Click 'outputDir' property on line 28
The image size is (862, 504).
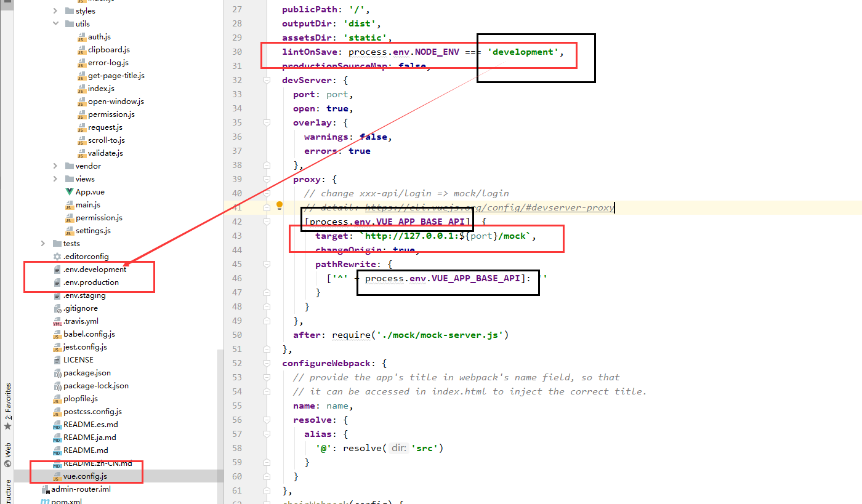tap(307, 23)
